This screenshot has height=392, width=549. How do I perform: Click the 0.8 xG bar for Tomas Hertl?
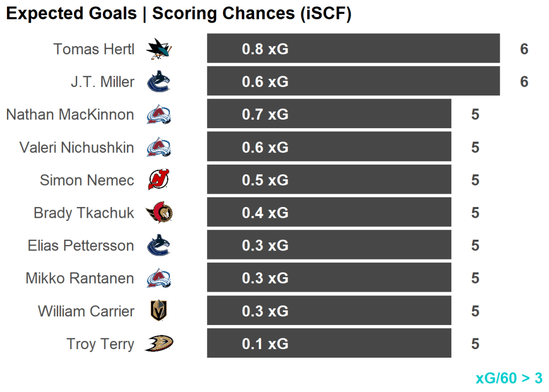[353, 49]
